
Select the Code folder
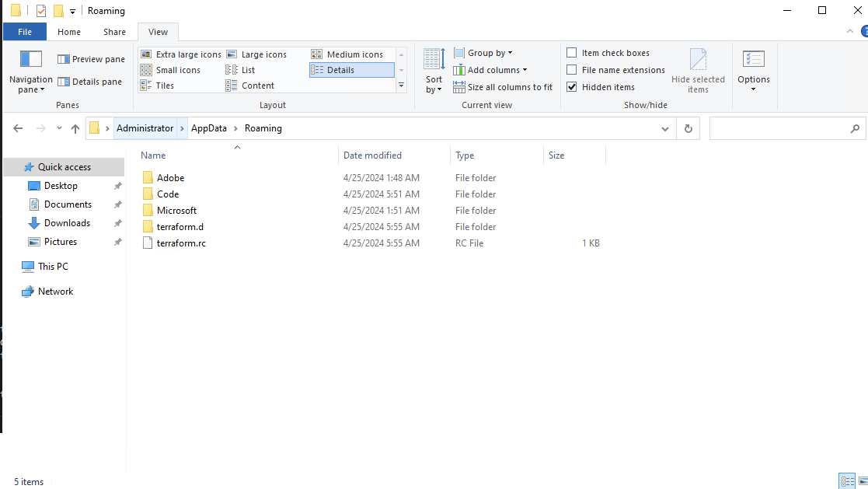[x=168, y=194]
